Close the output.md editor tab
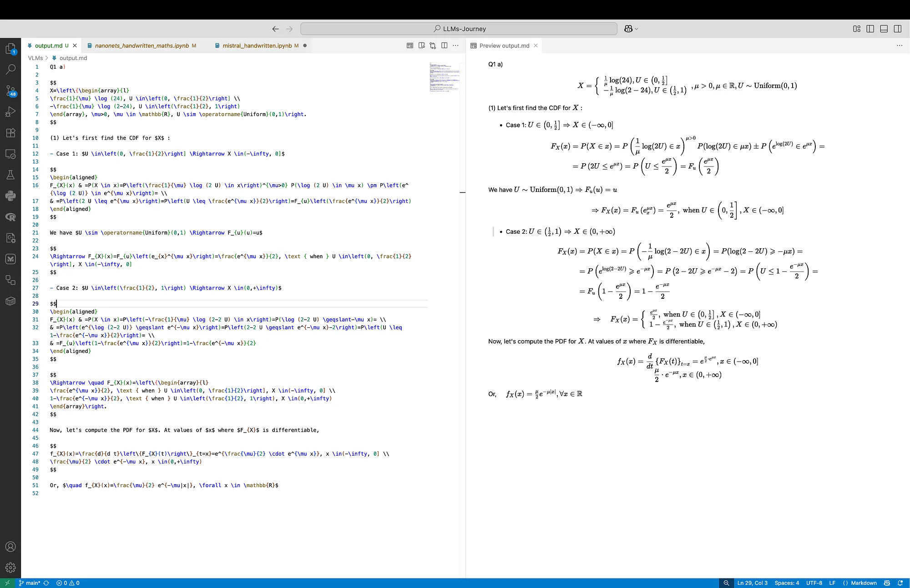This screenshot has width=910, height=588. (x=75, y=45)
